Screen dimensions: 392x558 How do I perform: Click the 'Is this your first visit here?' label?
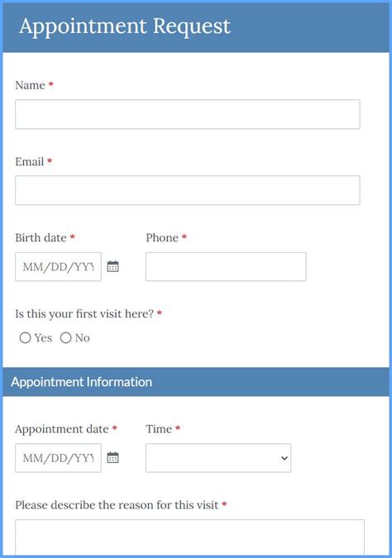pos(84,314)
